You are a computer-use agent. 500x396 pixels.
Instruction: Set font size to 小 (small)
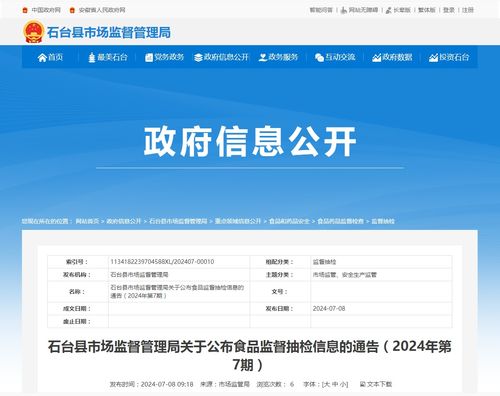click(344, 384)
